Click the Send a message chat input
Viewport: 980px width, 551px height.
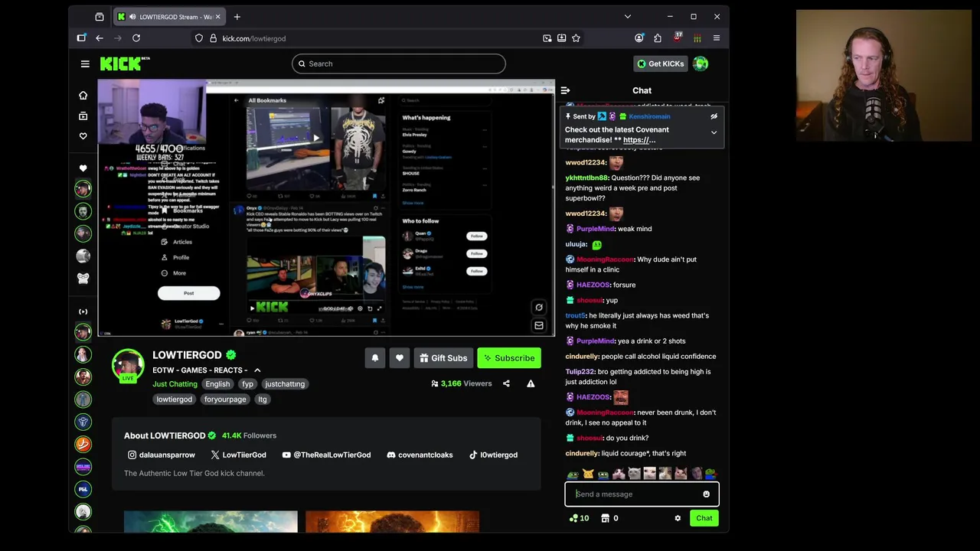(x=642, y=494)
